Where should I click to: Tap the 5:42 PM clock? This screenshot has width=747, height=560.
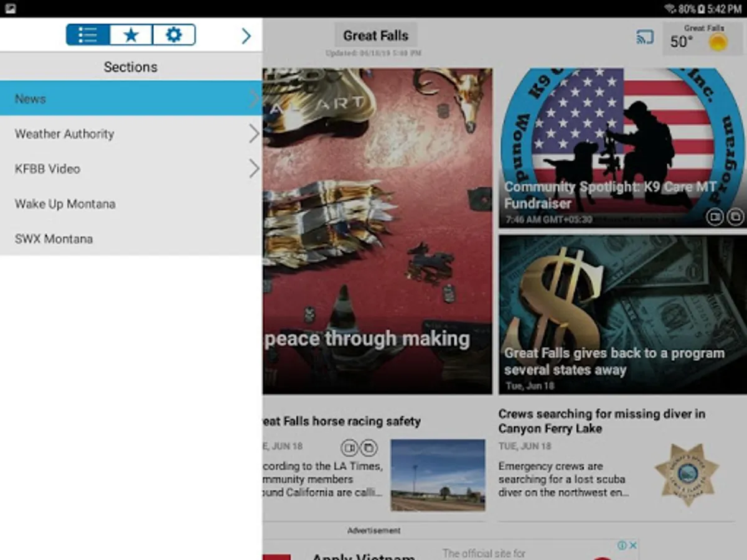[x=725, y=9]
